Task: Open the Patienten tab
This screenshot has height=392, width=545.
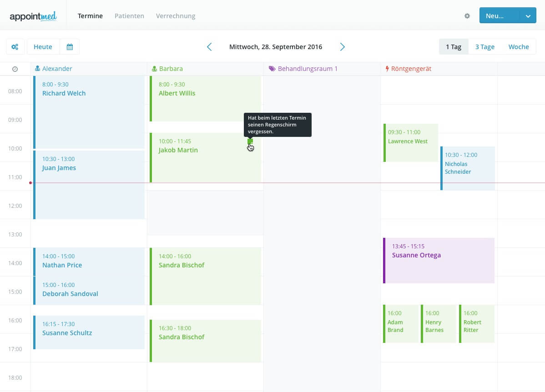Action: pyautogui.click(x=129, y=16)
